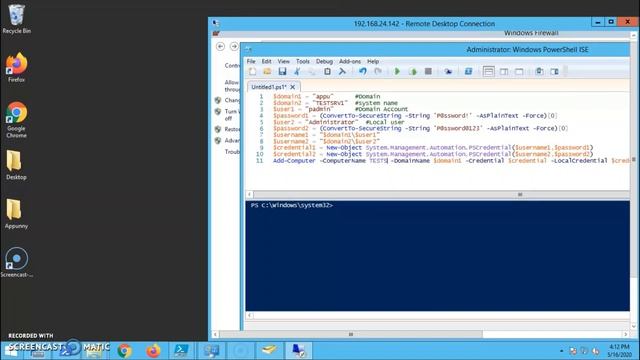Show the script pane on the right

coord(504,71)
